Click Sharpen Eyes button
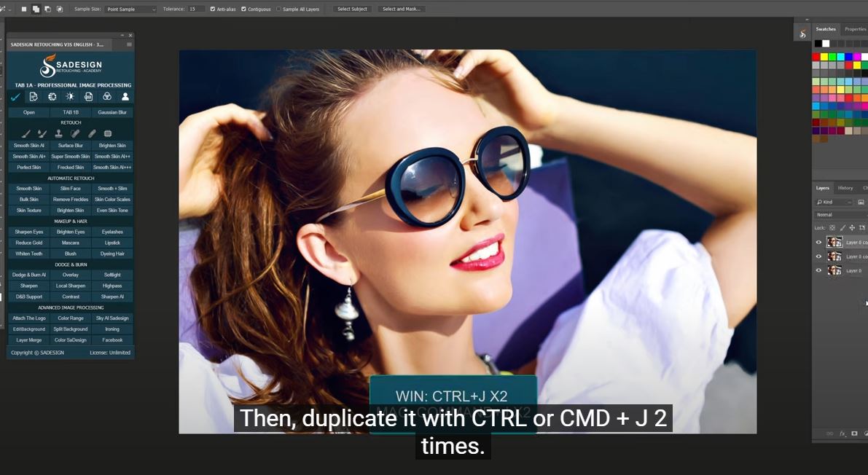868x475 pixels. [28, 232]
